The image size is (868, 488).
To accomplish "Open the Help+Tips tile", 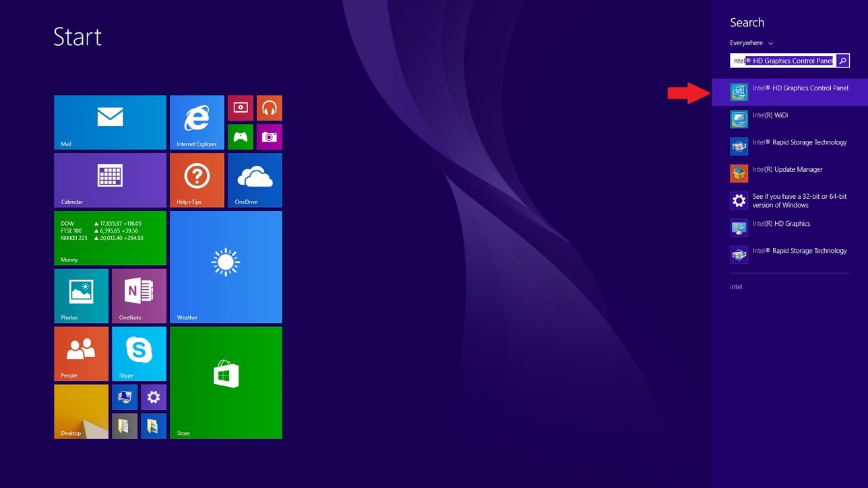I will [197, 180].
